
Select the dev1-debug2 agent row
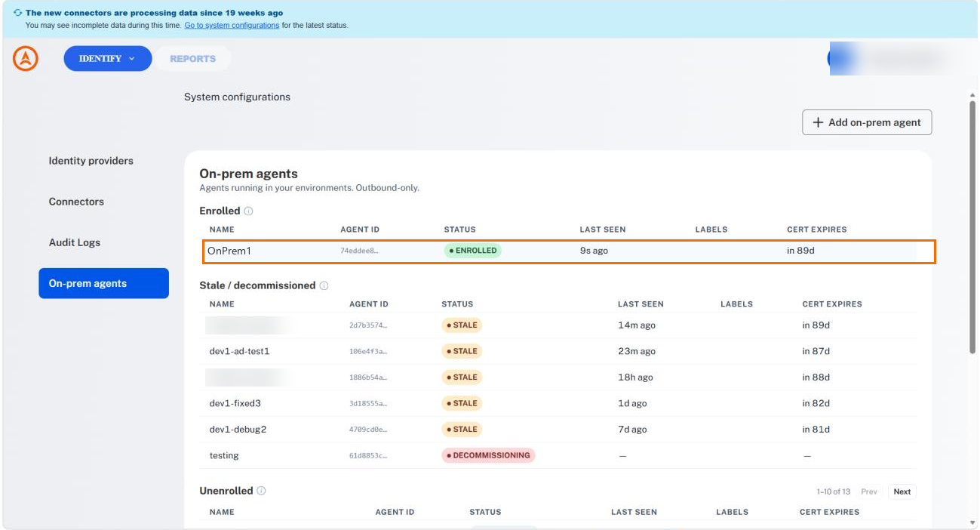(x=558, y=429)
